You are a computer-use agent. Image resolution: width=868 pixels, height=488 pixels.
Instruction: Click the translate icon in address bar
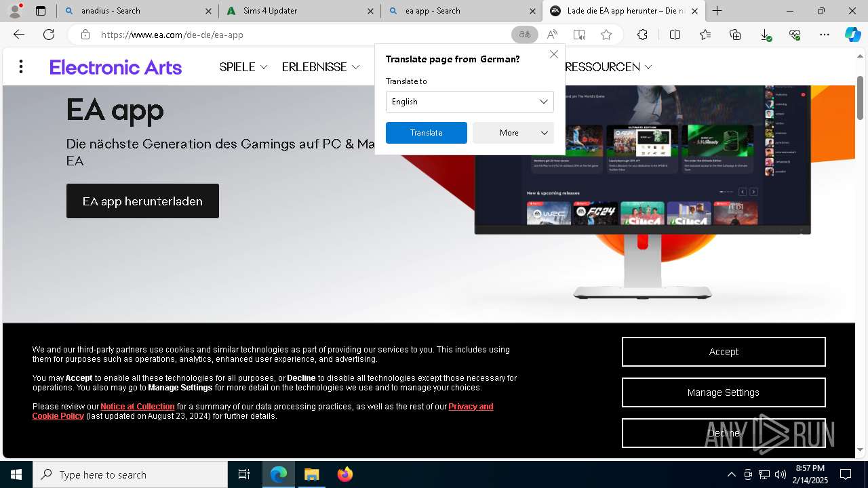pos(524,35)
